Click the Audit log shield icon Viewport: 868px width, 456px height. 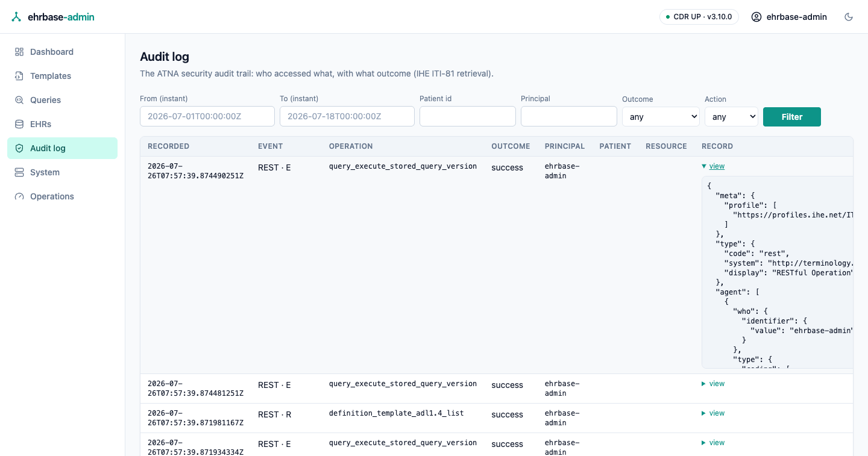tap(19, 148)
